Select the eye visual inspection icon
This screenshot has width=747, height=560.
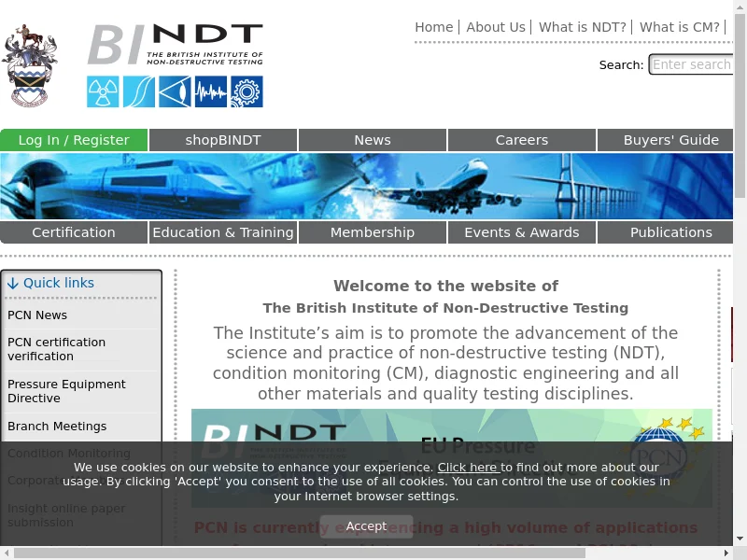coord(175,91)
